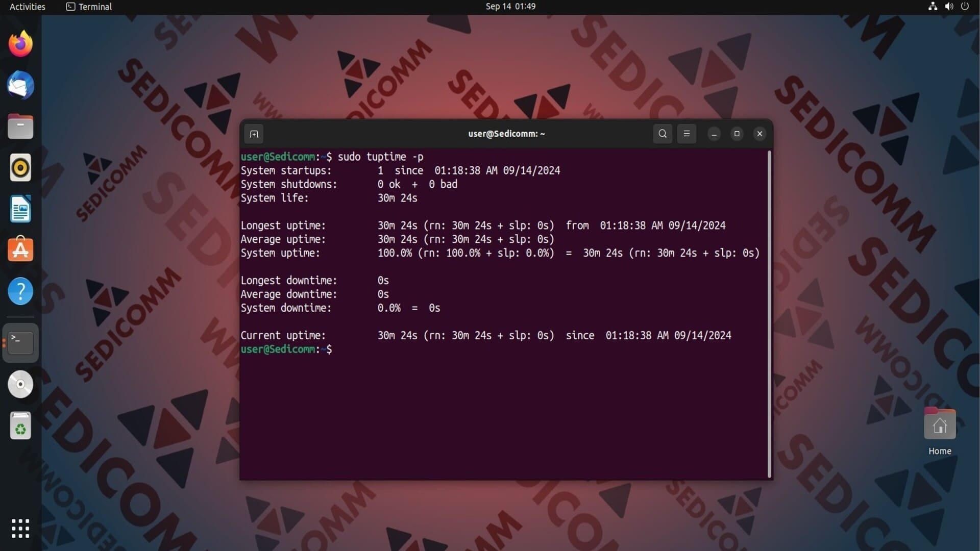
Task: Open LibreOffice Writer
Action: point(20,209)
